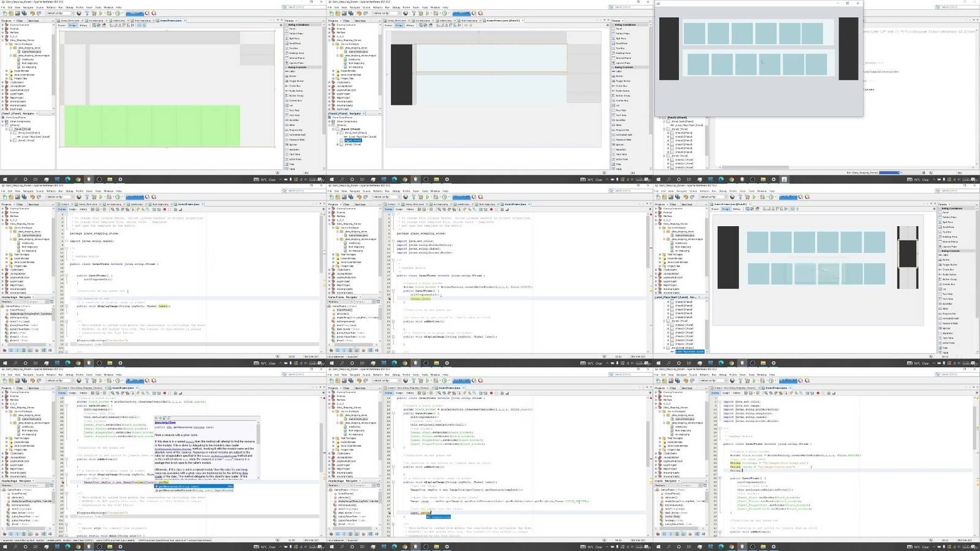Choose getResource(String name) completion in bottom-left frame
This screenshot has width=980, height=551.
194,486
